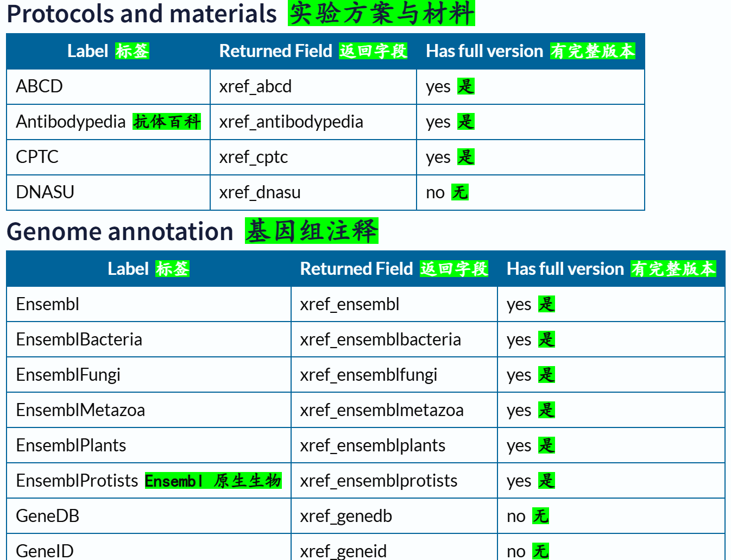
Task: Click Returned Field header in Genome annotation table
Action: pos(394,269)
